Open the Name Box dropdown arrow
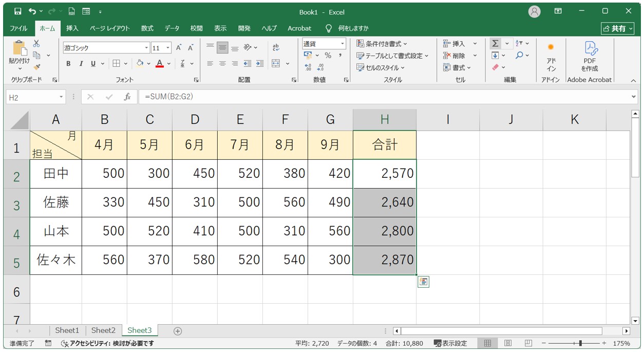Screen dimensions: 644x352 click(61, 97)
